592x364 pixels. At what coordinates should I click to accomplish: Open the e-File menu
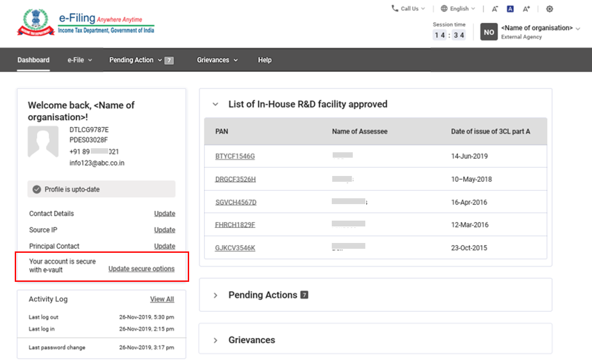pyautogui.click(x=80, y=60)
